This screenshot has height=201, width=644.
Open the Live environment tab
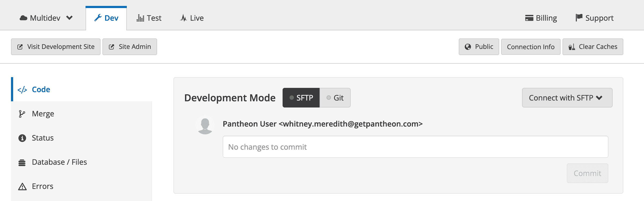pyautogui.click(x=191, y=17)
